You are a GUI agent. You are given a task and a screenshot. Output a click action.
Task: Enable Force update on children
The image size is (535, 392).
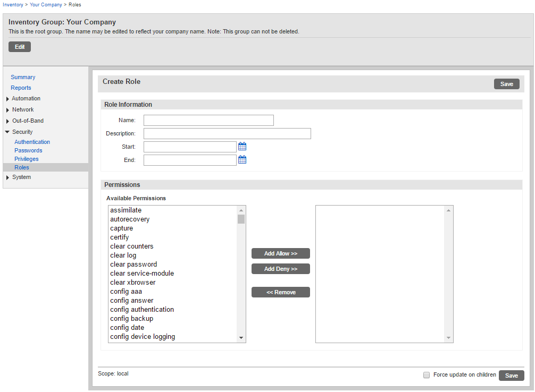click(426, 374)
